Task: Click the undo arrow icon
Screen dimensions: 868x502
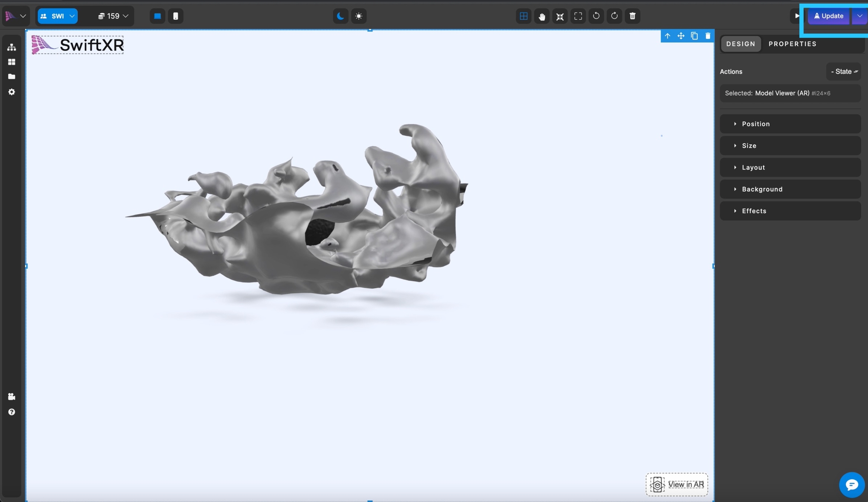Action: coord(596,16)
